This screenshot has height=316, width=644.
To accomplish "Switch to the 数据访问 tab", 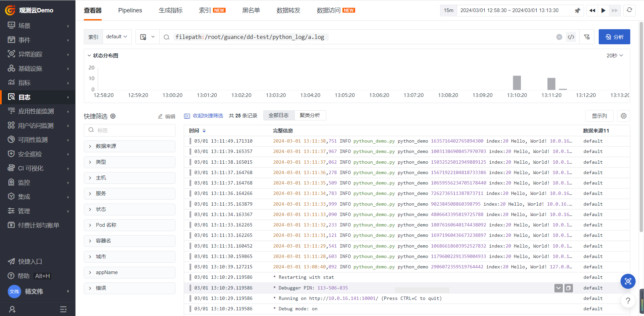I will pos(336,10).
